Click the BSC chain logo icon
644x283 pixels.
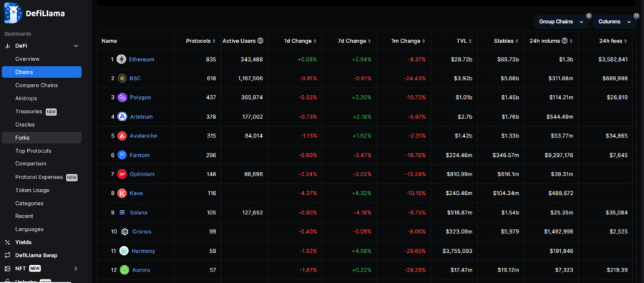122,78
